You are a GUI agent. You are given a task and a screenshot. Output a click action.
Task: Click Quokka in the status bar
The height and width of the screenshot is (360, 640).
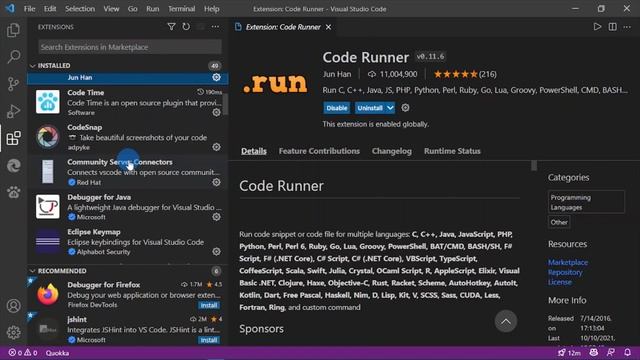tap(57, 353)
